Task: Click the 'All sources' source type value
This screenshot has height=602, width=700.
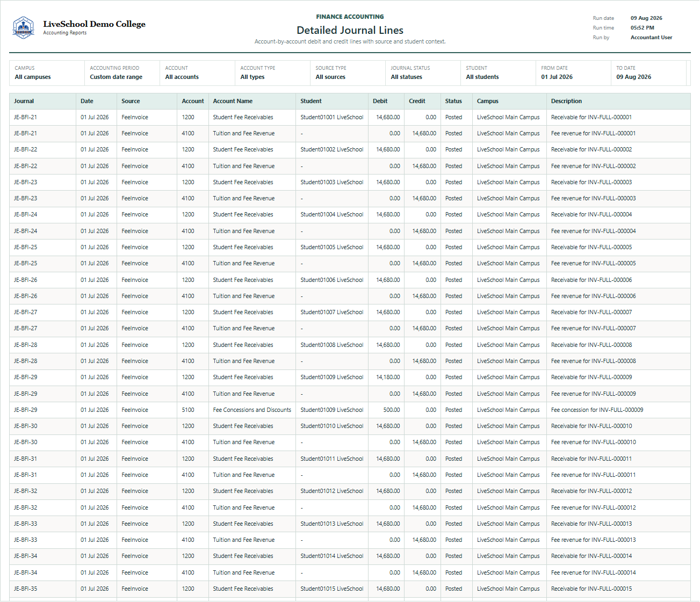Action: 330,77
